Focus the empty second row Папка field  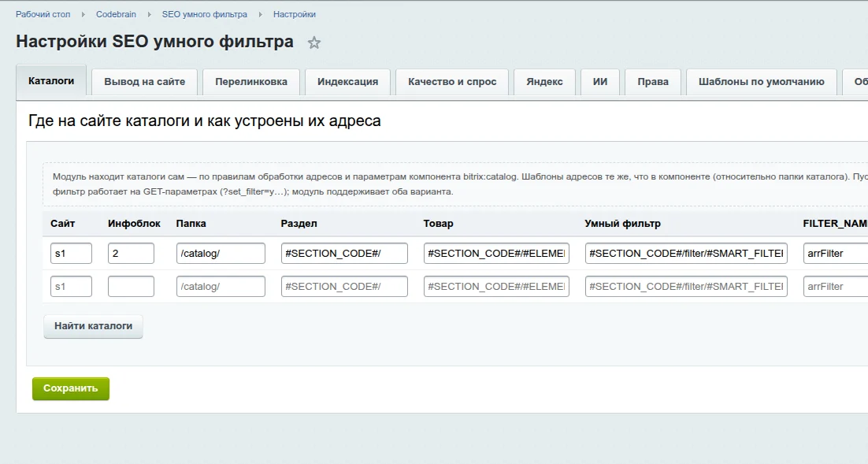click(221, 286)
